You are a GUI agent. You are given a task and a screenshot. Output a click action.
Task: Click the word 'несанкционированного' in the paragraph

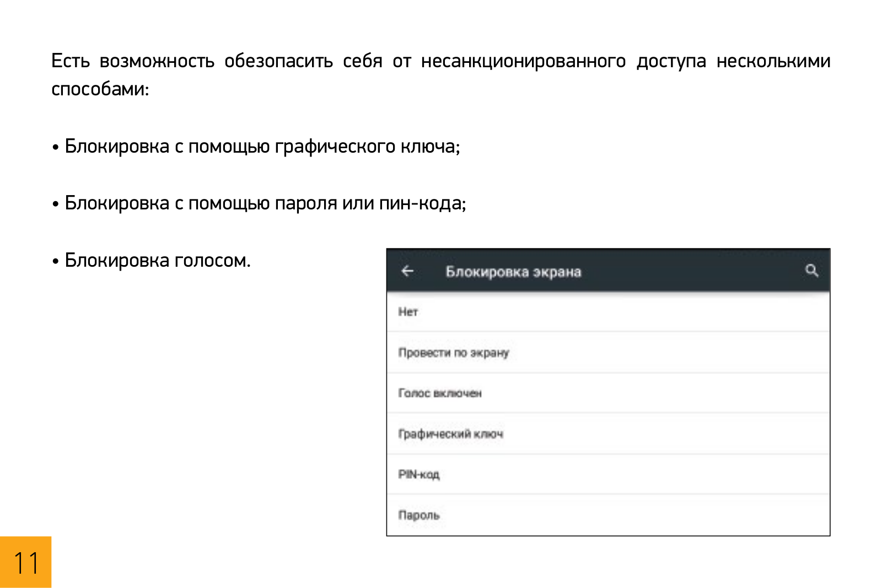tap(523, 61)
